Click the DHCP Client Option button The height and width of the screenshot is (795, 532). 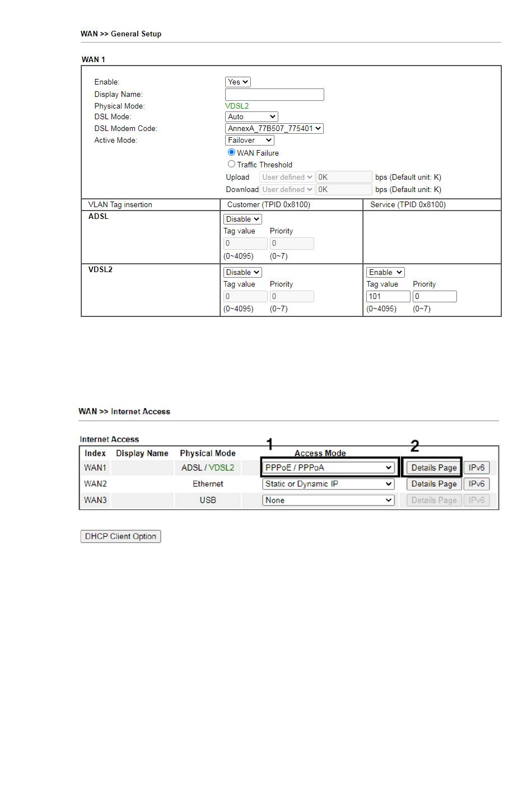coord(120,536)
